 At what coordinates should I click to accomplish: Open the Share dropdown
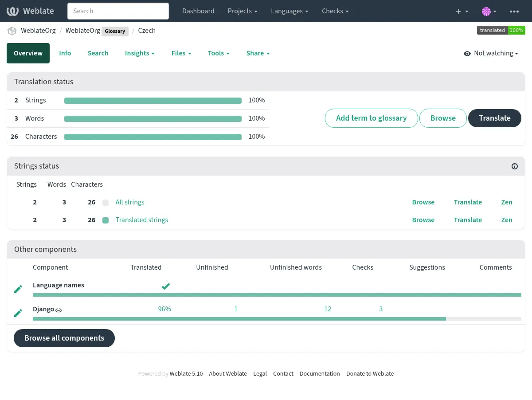coord(258,53)
